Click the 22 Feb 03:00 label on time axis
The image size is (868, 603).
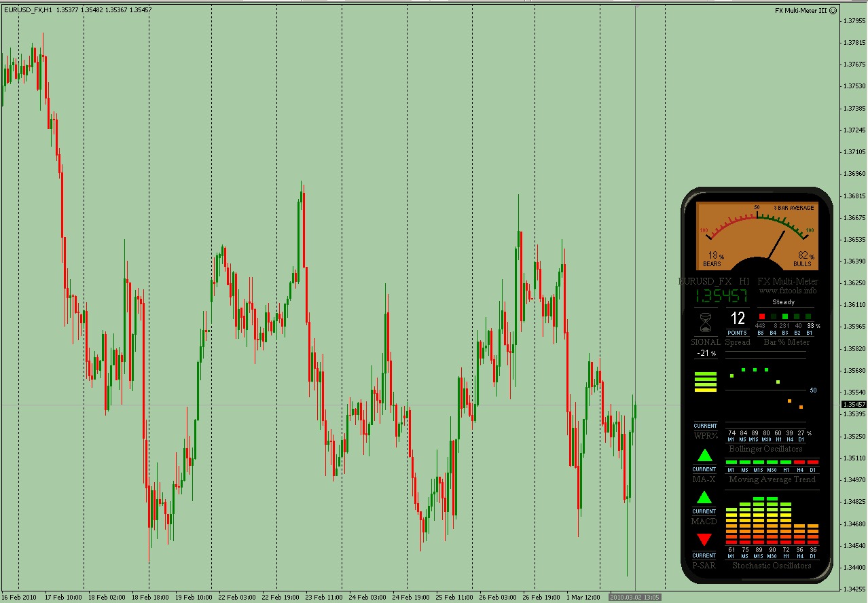(237, 598)
